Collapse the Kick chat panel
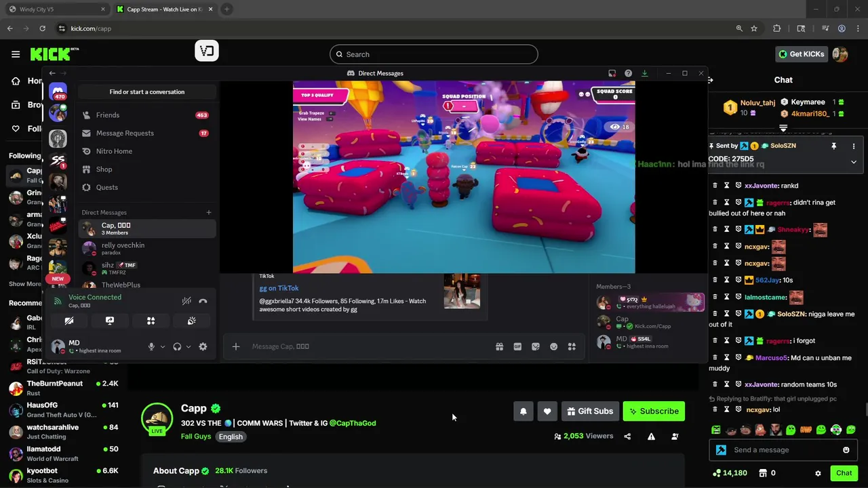Image resolution: width=868 pixels, height=488 pixels. (x=710, y=80)
